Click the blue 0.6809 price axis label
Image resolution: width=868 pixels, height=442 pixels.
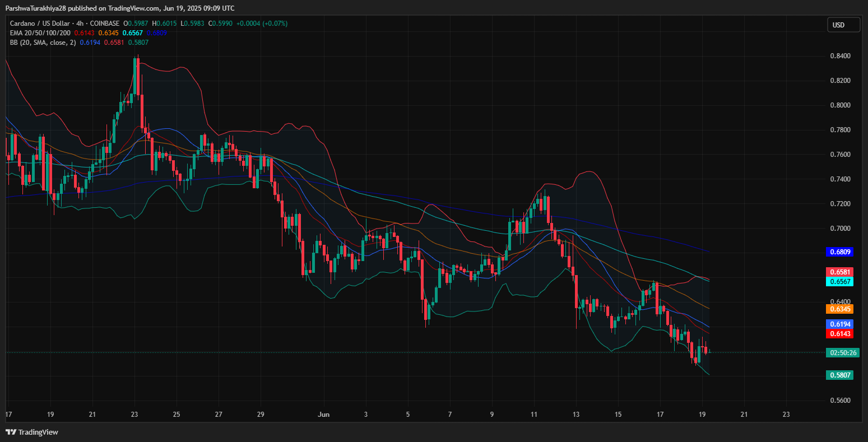pos(839,252)
